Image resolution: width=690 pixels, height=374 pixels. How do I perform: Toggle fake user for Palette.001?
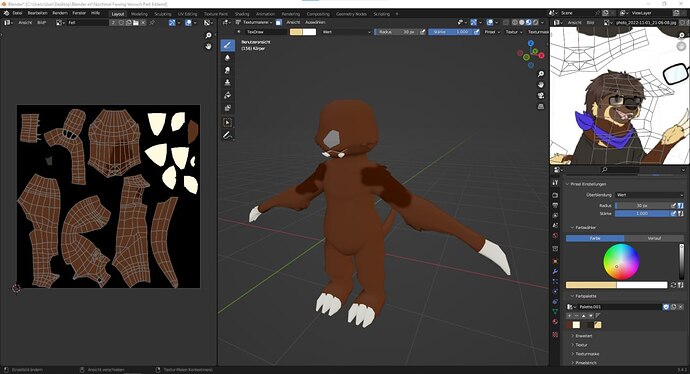666,307
